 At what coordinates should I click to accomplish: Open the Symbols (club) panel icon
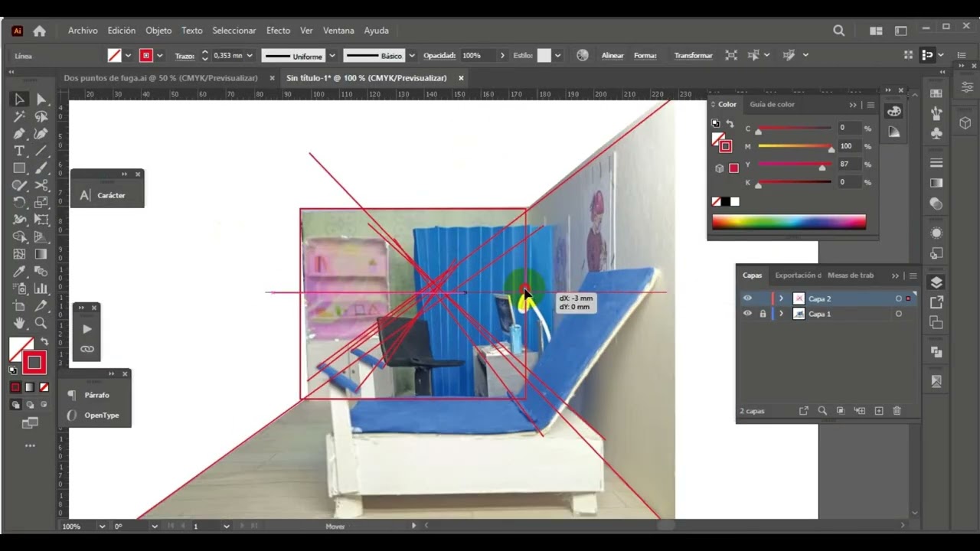click(936, 132)
